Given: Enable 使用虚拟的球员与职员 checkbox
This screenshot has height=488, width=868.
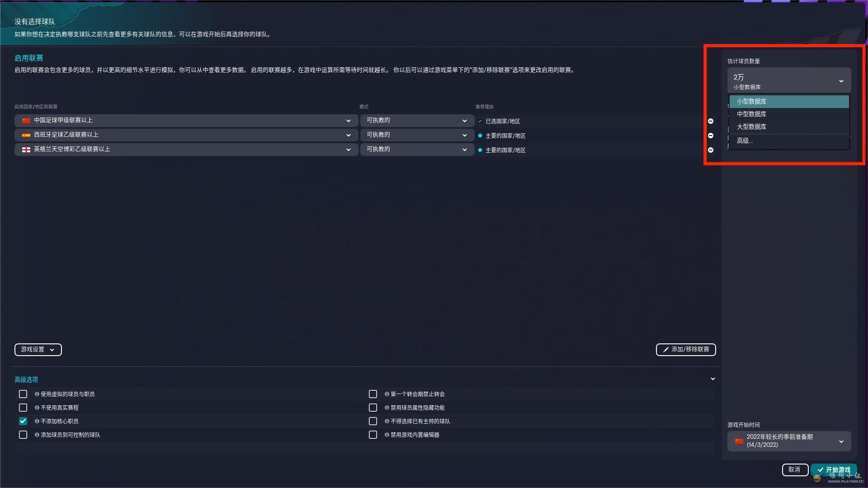Looking at the screenshot, I should (23, 394).
